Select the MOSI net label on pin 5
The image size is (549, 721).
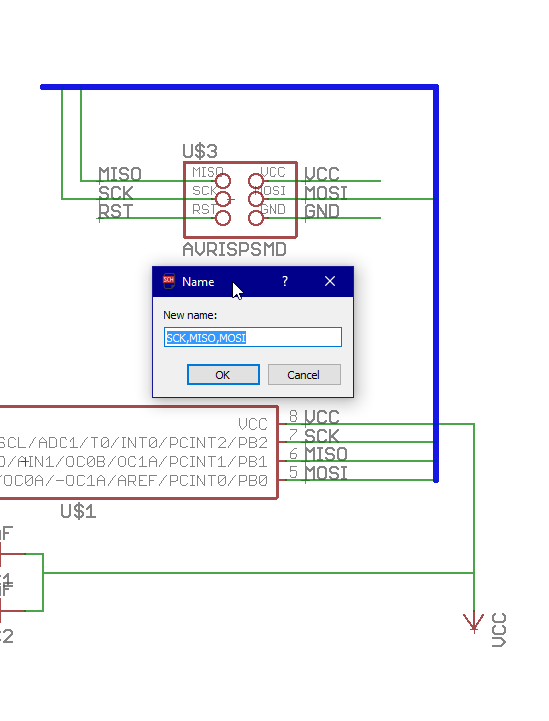[326, 473]
